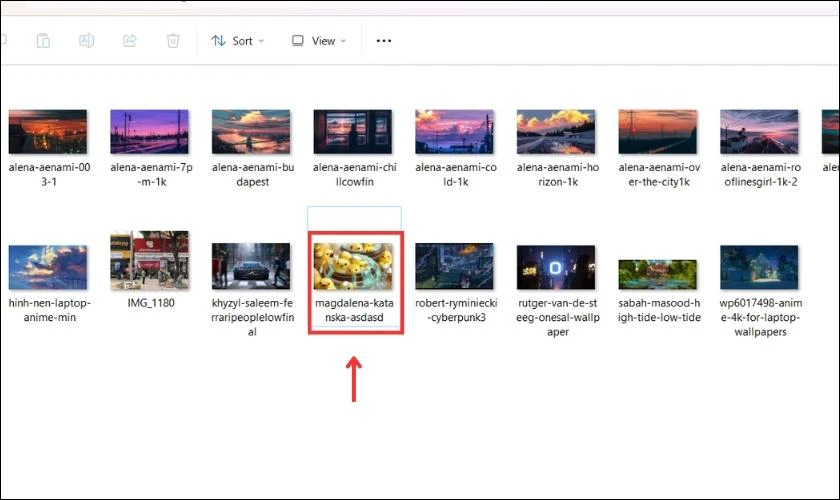Click the file name text alena-aenami-budapest
Image resolution: width=840 pixels, height=500 pixels.
pyautogui.click(x=252, y=175)
